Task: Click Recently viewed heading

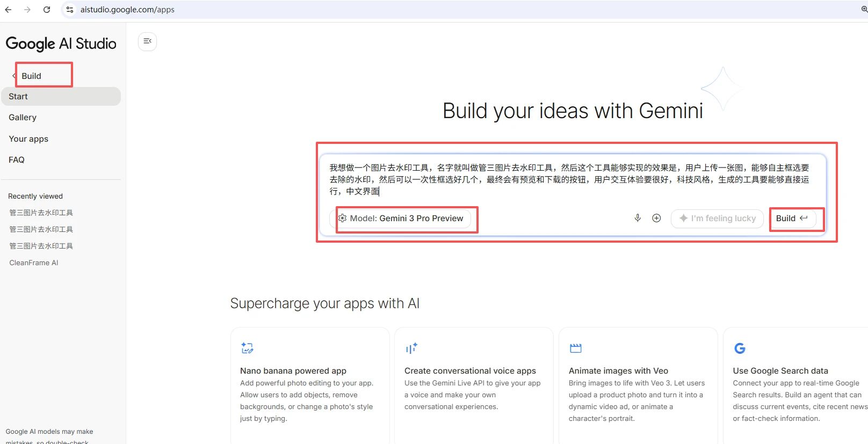Action: 35,196
